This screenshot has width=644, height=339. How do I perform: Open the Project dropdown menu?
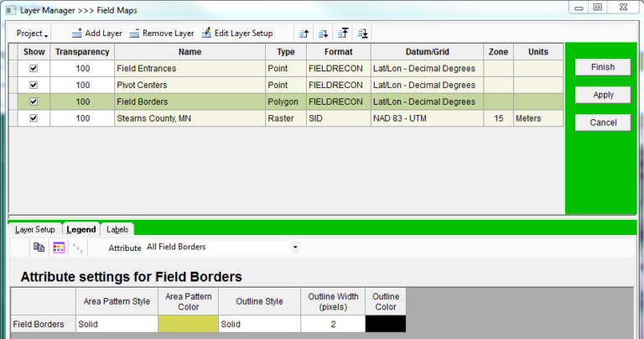click(x=32, y=34)
